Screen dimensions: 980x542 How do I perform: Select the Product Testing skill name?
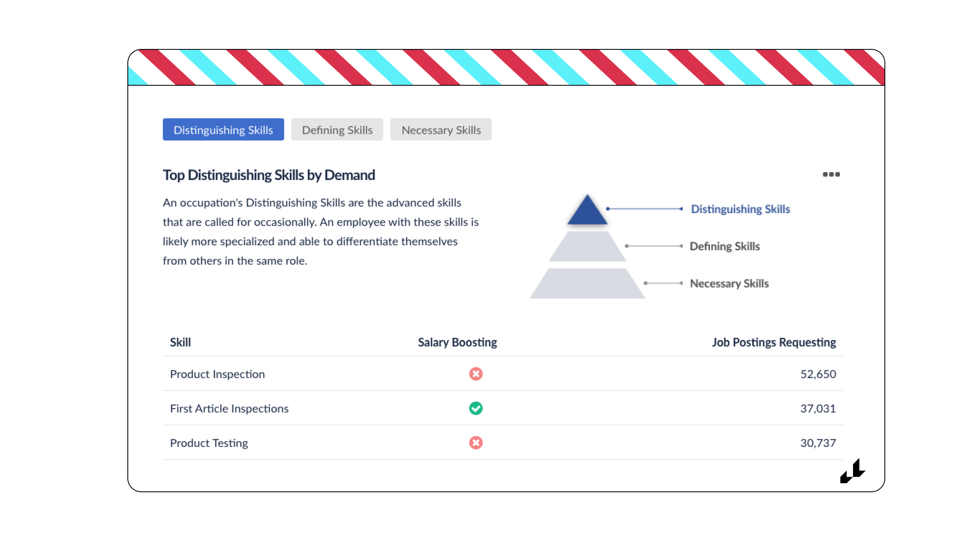[x=209, y=443]
